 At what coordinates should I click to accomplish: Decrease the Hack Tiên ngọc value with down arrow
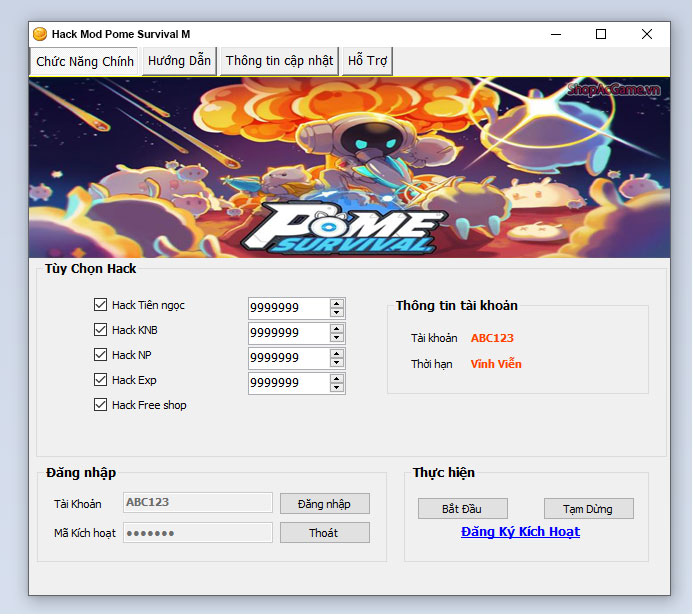click(x=337, y=312)
